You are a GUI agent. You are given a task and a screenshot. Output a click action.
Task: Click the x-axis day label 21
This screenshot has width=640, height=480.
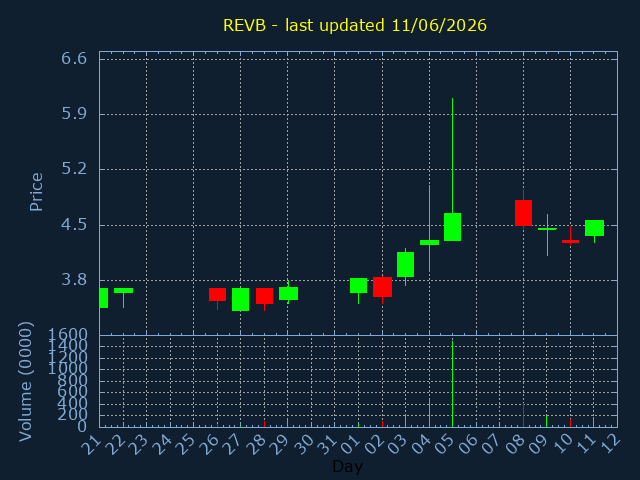tap(91, 444)
